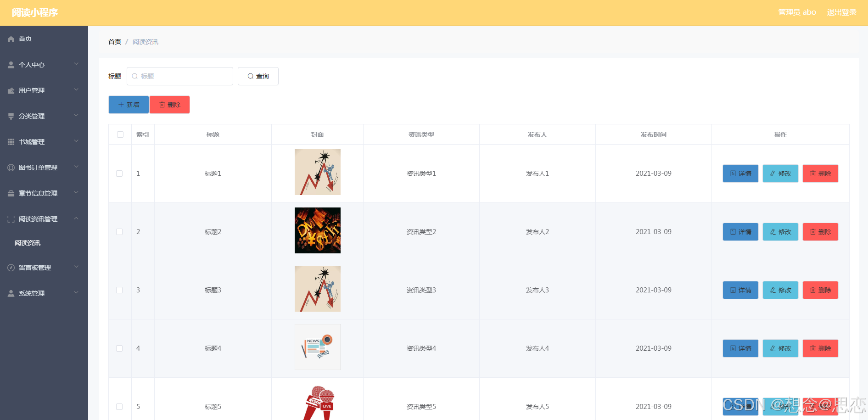Click the cover thumbnail of row 标题3
Viewport: 868px width, 420px height.
[x=318, y=289]
